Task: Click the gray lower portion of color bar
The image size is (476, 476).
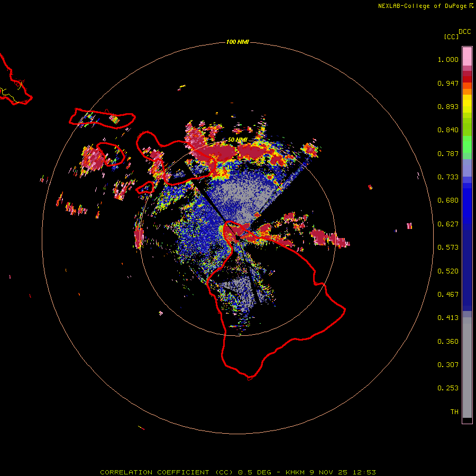Action: (467, 368)
